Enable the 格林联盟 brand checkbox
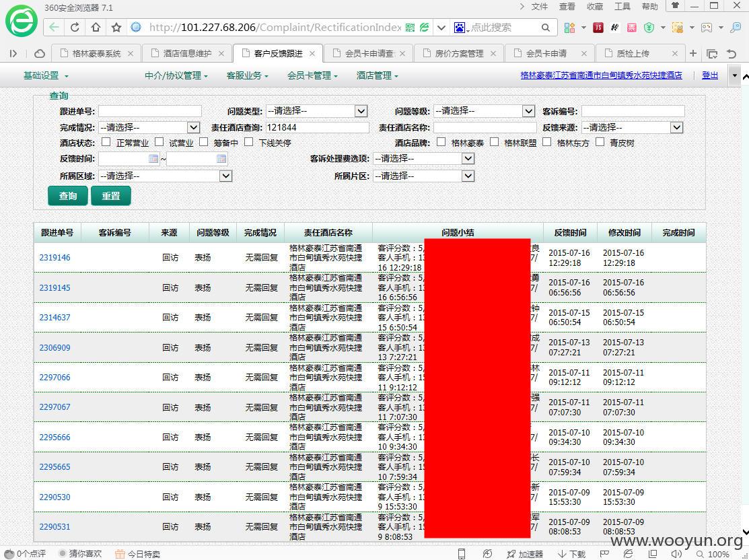Viewport: 749px width, 560px height. 495,142
